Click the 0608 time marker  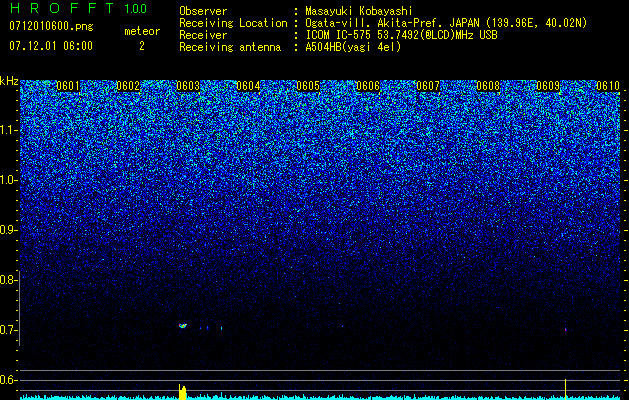coord(488,86)
